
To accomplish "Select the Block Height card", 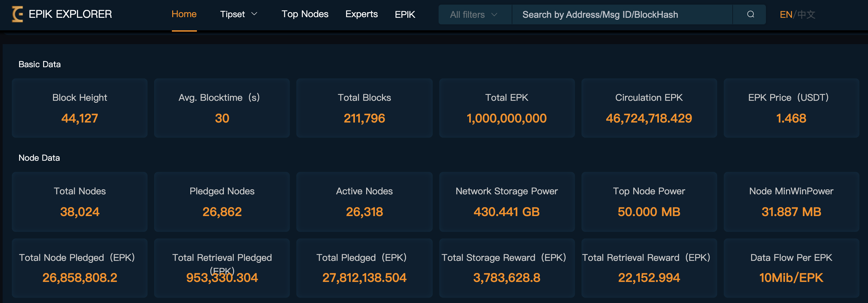I will pos(79,108).
